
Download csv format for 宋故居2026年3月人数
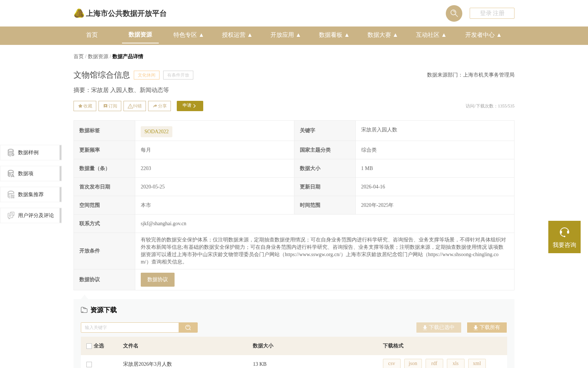click(x=392, y=364)
